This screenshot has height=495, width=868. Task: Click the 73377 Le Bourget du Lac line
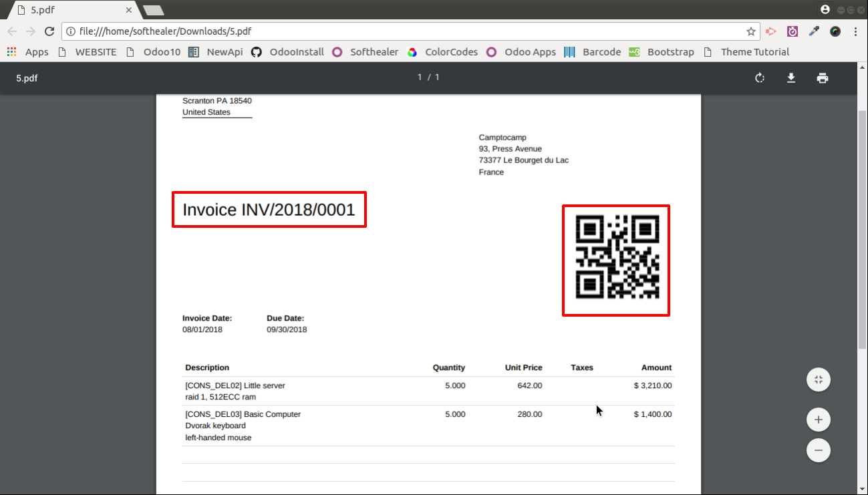524,160
